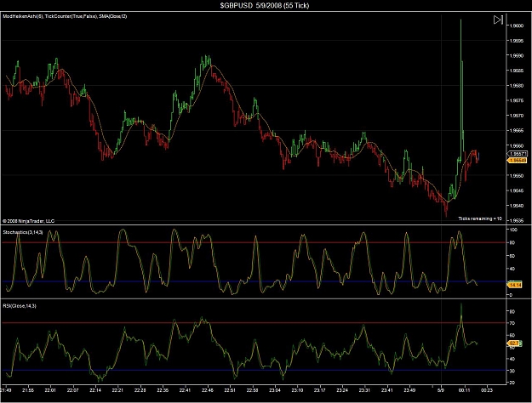
Task: Click the 00:11 time axis label
Action: pyautogui.click(x=465, y=390)
